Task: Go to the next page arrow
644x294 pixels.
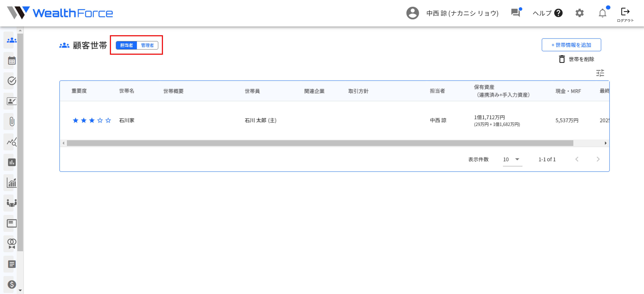Action: [598, 159]
